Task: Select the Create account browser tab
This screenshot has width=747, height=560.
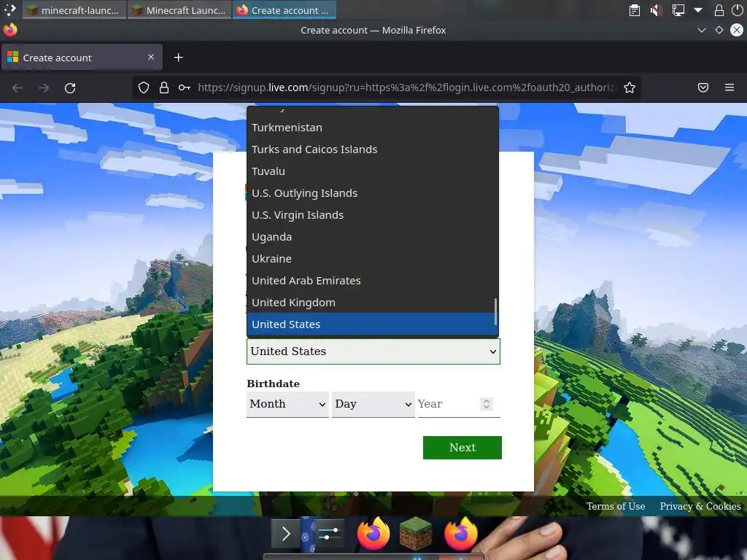Action: coord(82,58)
